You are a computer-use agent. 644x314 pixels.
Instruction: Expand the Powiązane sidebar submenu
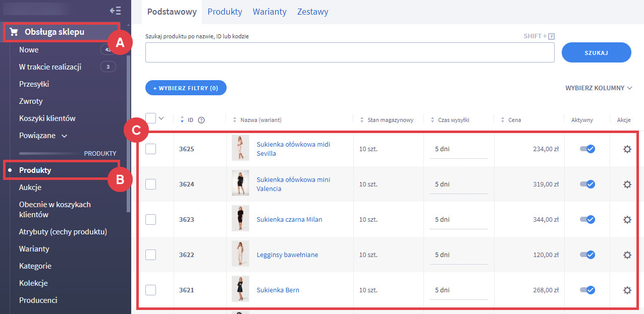click(64, 136)
